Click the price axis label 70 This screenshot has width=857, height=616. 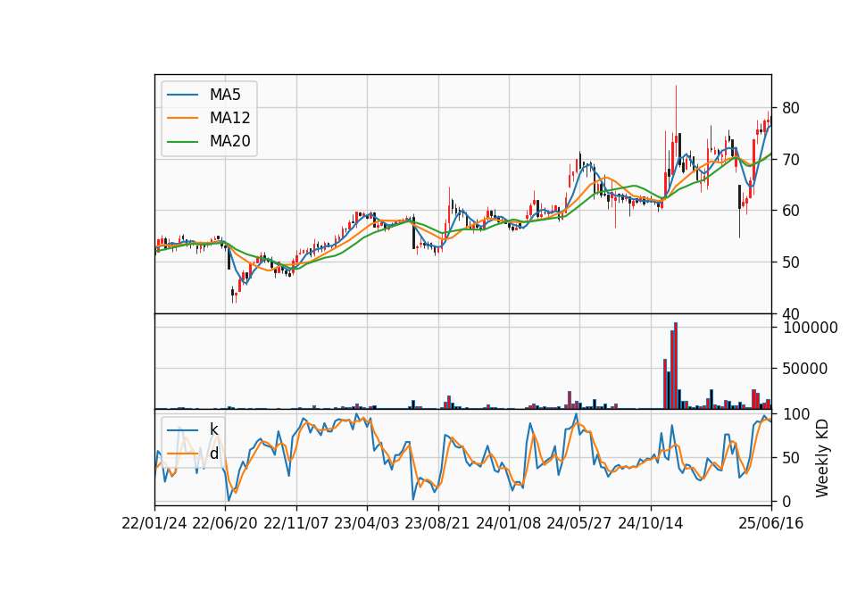790,160
